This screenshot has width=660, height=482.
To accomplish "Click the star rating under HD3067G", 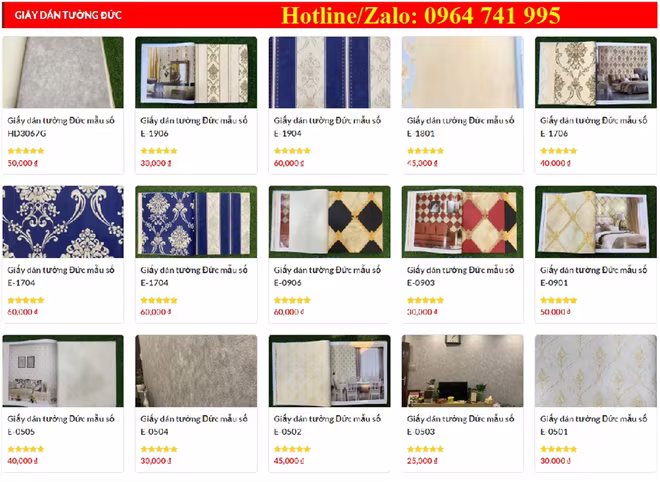I will 26,151.
